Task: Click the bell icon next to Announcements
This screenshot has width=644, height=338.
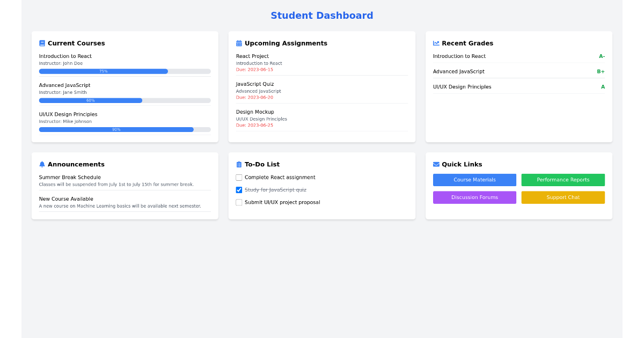Action: tap(42, 164)
